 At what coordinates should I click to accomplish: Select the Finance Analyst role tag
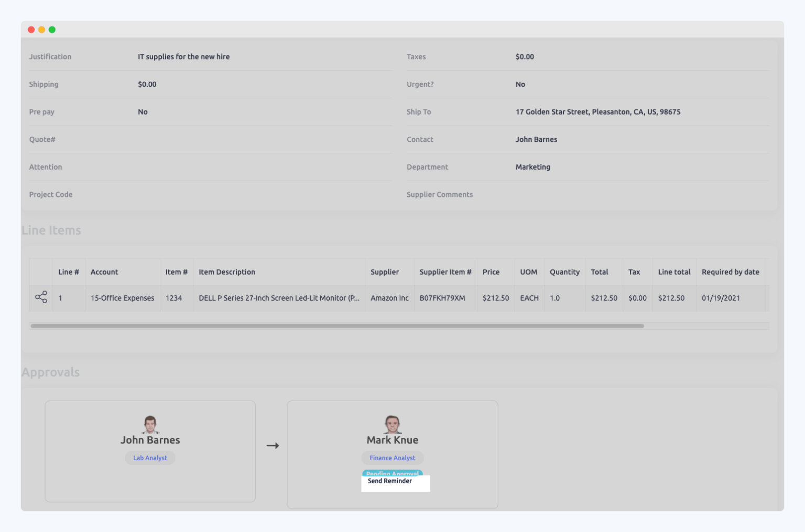tap(392, 458)
